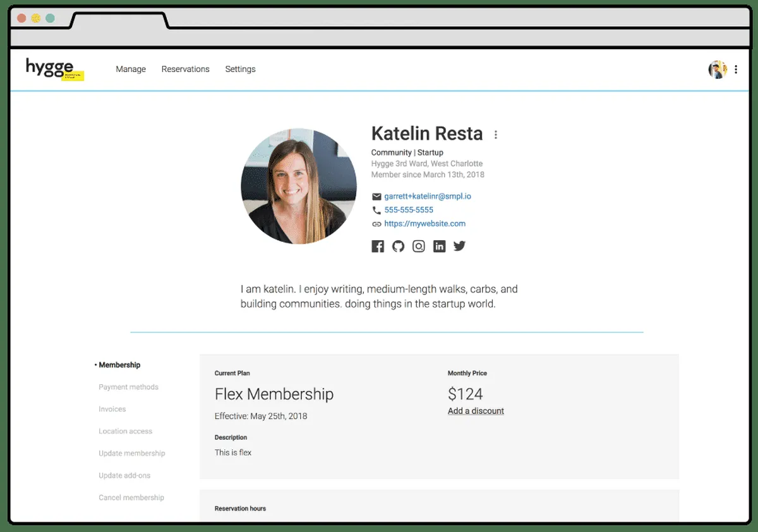Open the Reservations menu
The image size is (758, 532).
(186, 70)
